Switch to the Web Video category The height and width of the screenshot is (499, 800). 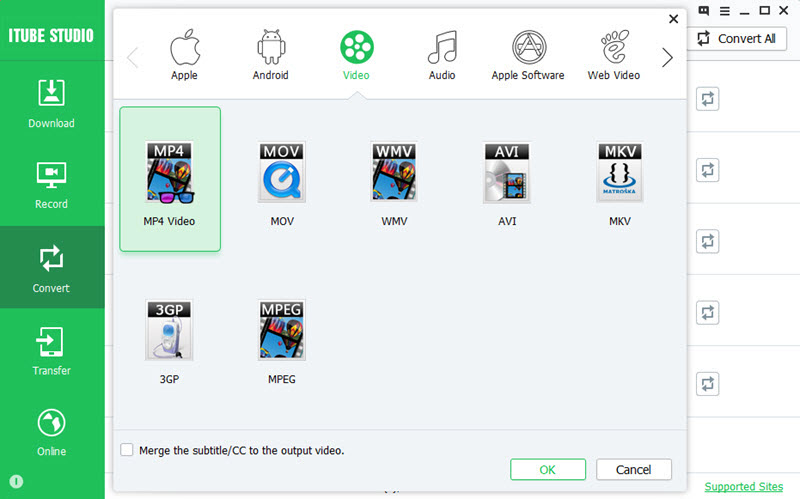(614, 55)
